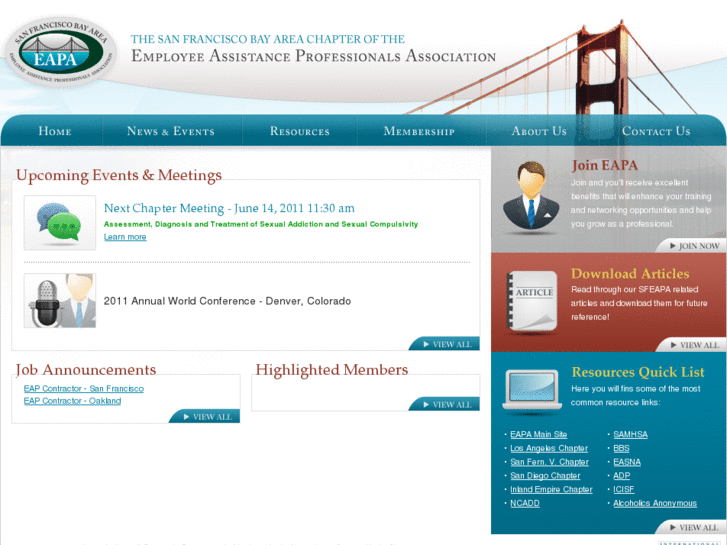
Task: View all job announcements
Action: pyautogui.click(x=204, y=417)
